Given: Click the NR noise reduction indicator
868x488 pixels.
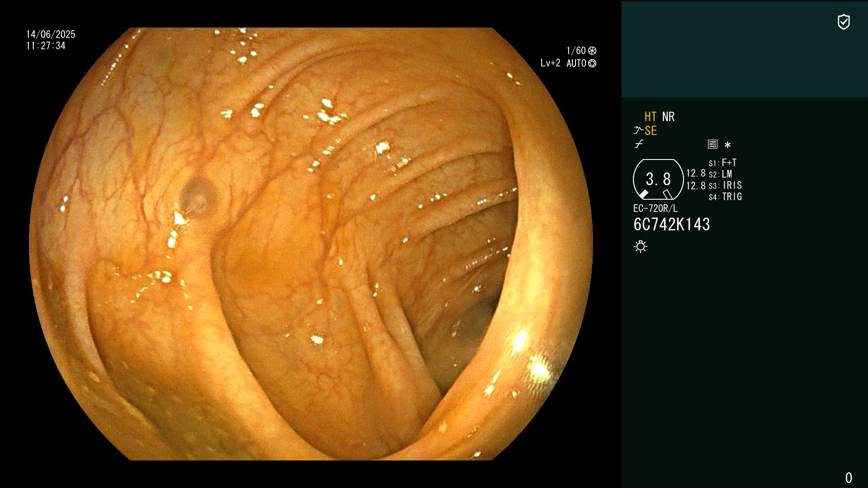Looking at the screenshot, I should [x=668, y=117].
